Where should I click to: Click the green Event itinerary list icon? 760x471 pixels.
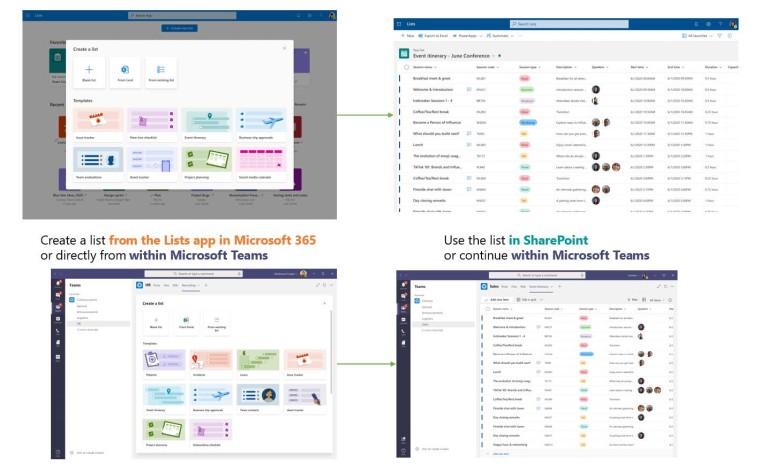(x=404, y=54)
